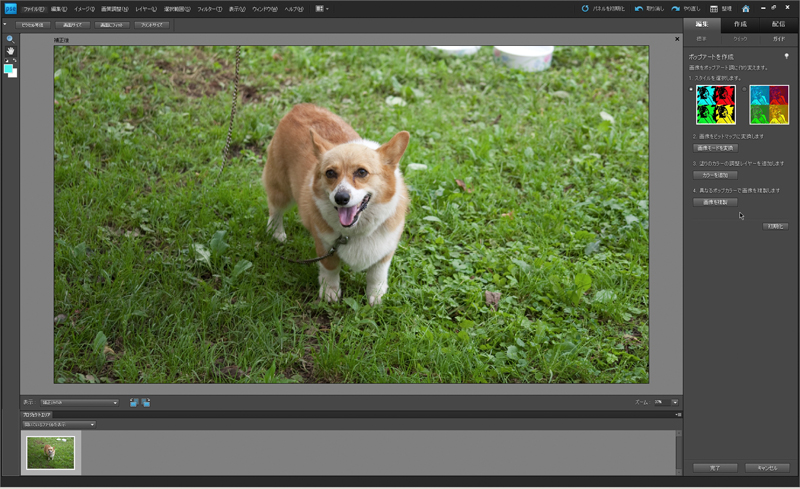The width and height of the screenshot is (800, 489).
Task: Click the corgi photo canvas
Action: (352, 214)
